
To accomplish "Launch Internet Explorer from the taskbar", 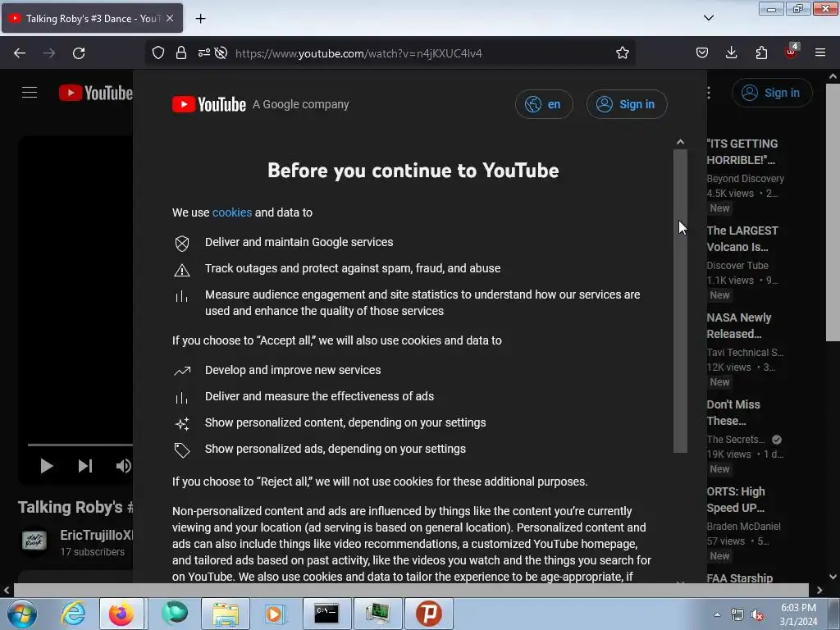I will (73, 614).
